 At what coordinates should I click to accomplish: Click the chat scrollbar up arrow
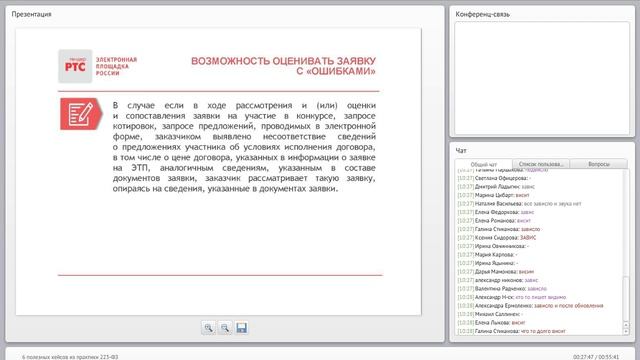[x=626, y=325]
